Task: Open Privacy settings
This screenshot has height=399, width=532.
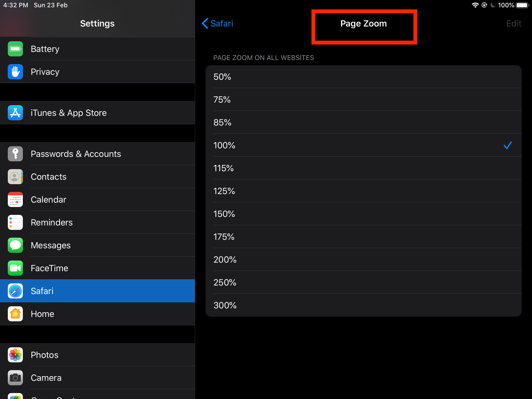Action: tap(97, 72)
